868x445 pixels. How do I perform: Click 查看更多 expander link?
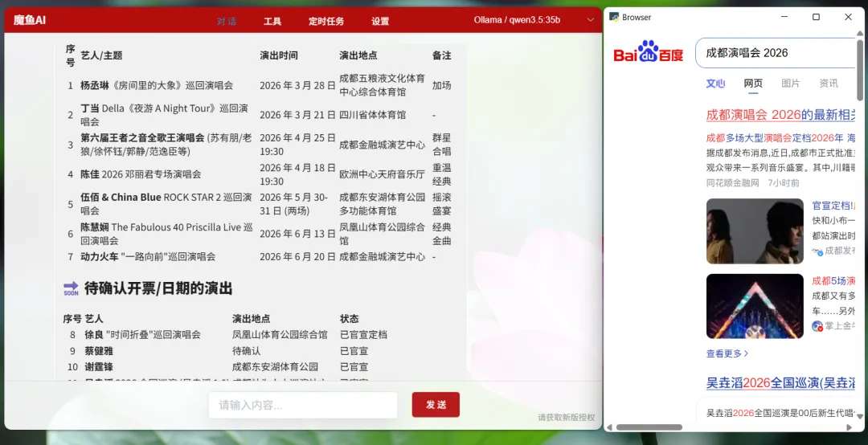click(x=727, y=353)
